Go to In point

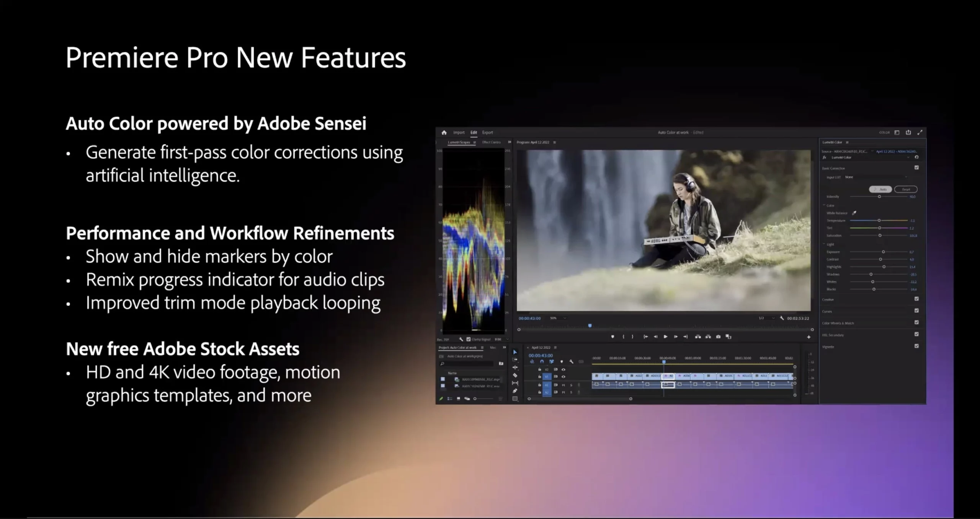(645, 337)
